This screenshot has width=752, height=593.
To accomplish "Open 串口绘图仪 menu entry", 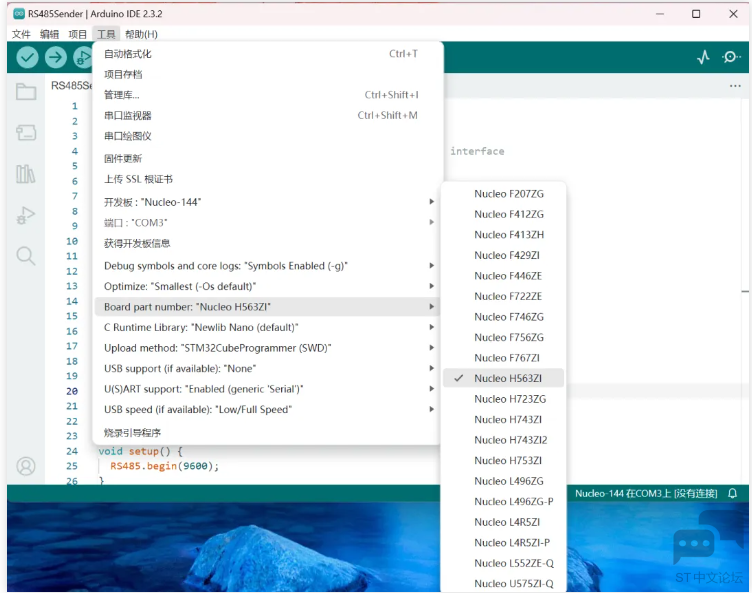I will [x=267, y=136].
